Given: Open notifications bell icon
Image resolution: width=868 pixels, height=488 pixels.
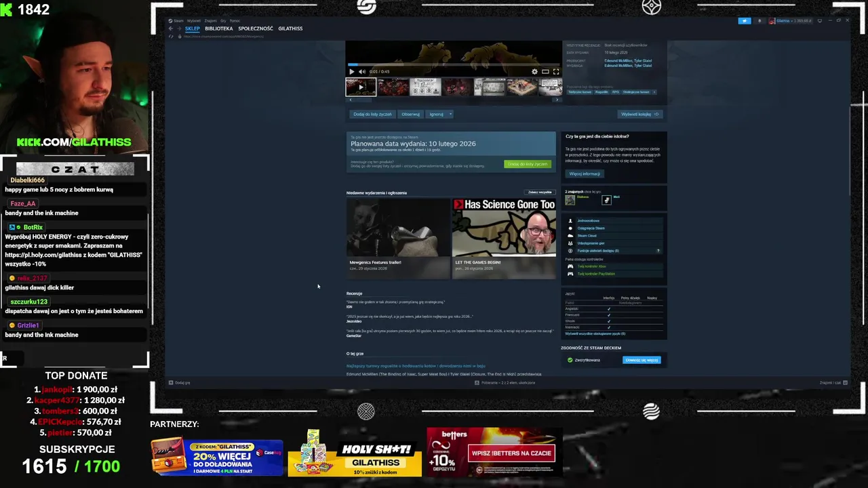Looking at the screenshot, I should pos(759,21).
